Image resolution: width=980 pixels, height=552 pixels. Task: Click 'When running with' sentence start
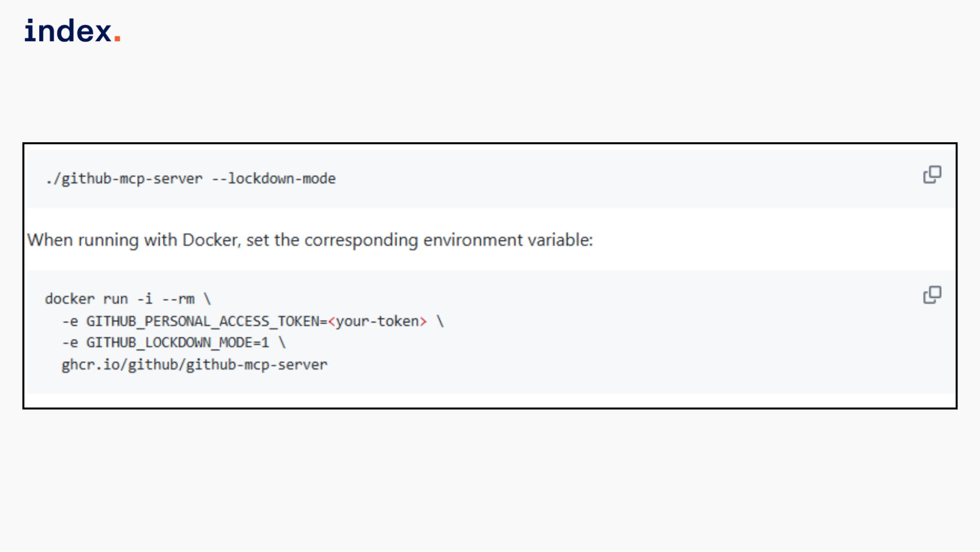(83, 240)
